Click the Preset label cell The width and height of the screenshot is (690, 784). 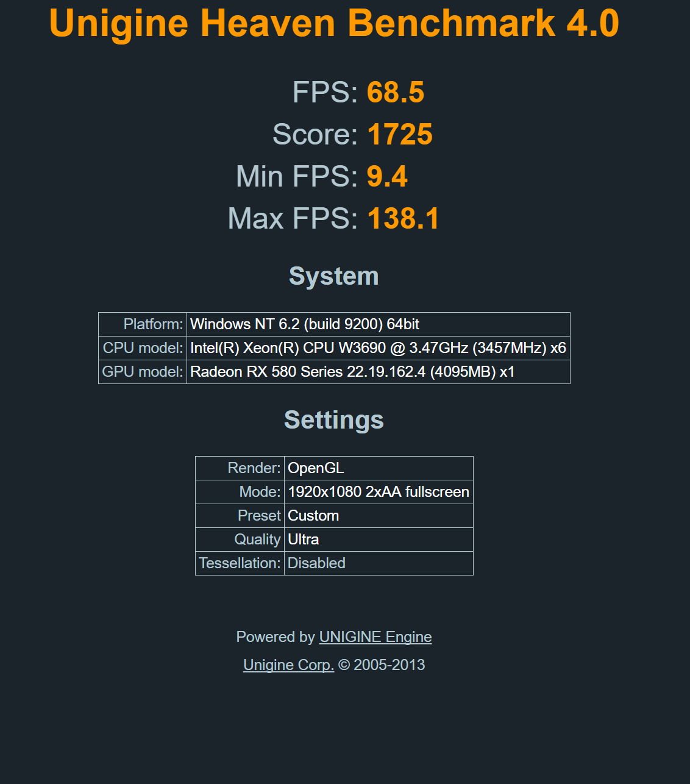(240, 516)
